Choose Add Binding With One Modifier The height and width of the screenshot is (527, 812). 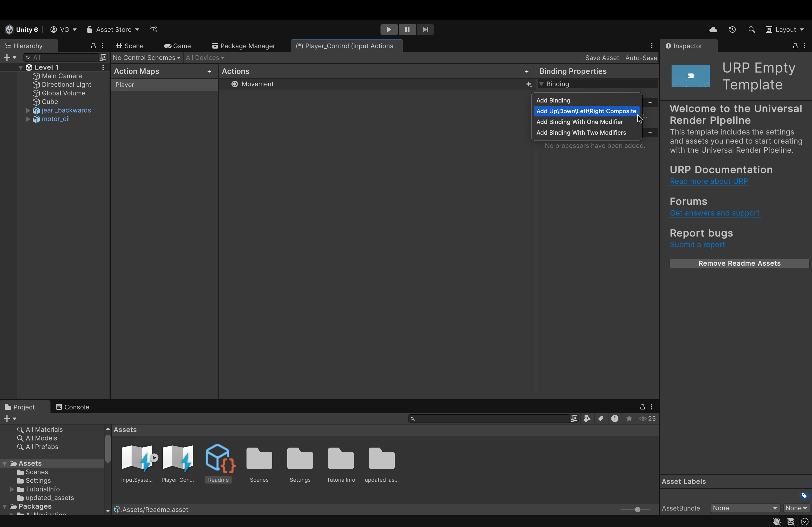click(x=586, y=122)
